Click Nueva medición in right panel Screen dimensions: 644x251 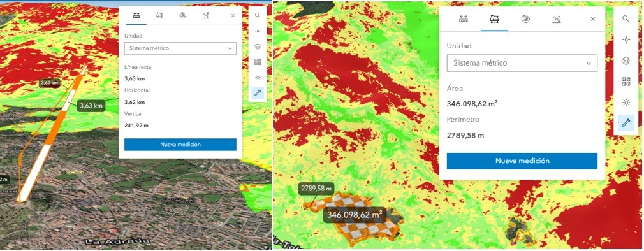click(x=522, y=161)
